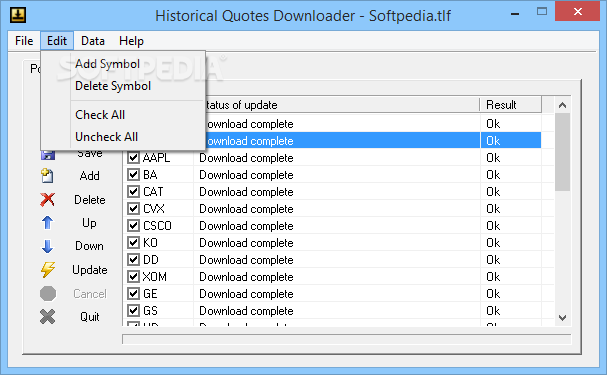Close the open Edit menu
The width and height of the screenshot is (607, 375).
pos(57,41)
